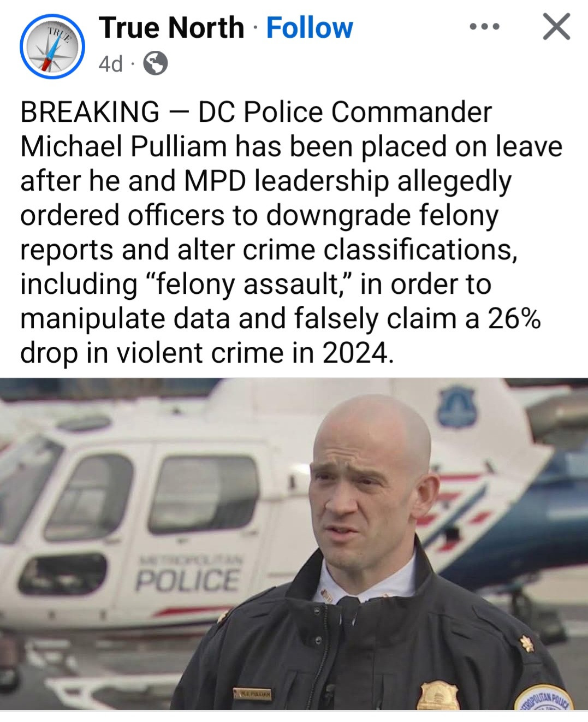The width and height of the screenshot is (588, 722).
Task: Open the True North page name link
Action: [x=171, y=27]
